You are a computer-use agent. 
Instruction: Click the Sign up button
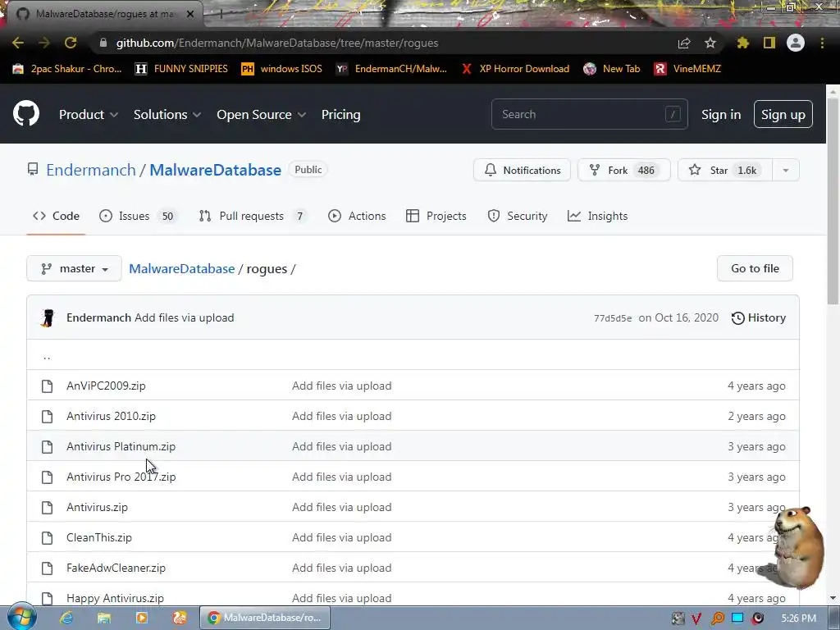pos(783,114)
